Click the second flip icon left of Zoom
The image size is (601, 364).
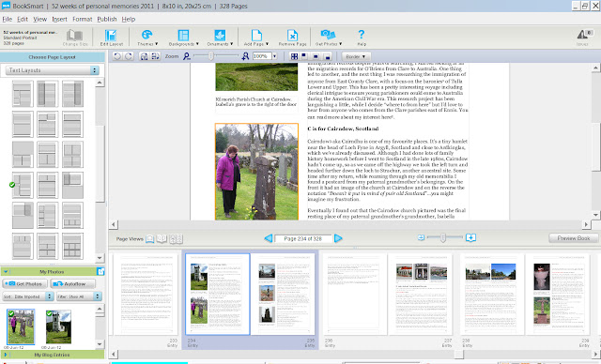click(x=155, y=56)
